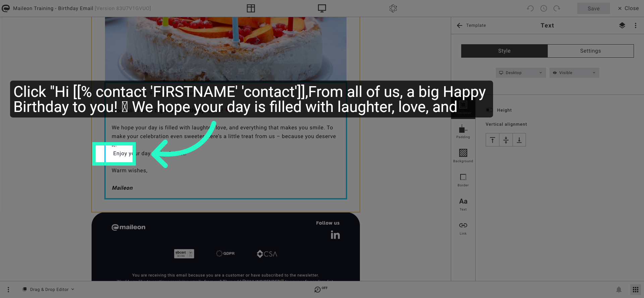Save the email template

(x=594, y=8)
